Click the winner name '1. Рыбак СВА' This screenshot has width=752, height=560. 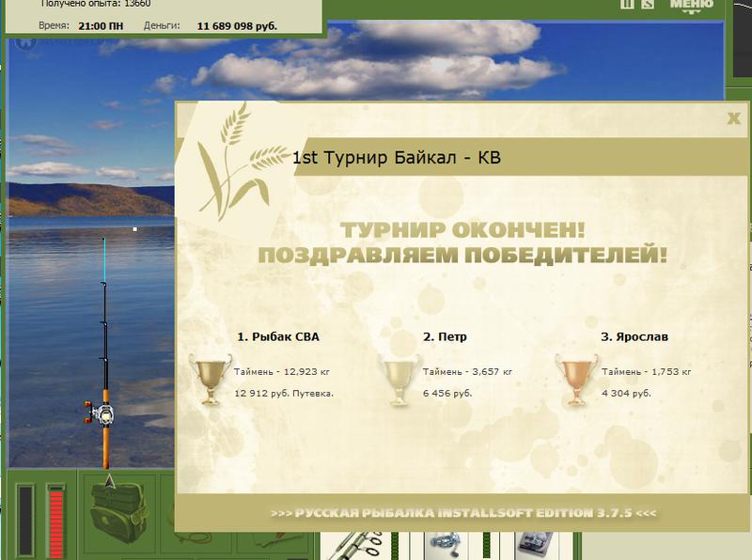pos(278,336)
